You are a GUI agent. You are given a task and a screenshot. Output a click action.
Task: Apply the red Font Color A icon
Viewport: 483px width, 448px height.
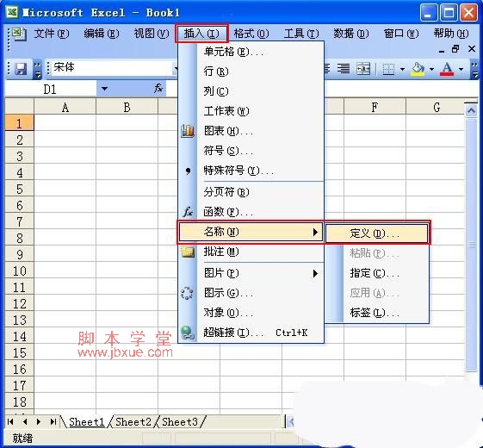(x=447, y=69)
